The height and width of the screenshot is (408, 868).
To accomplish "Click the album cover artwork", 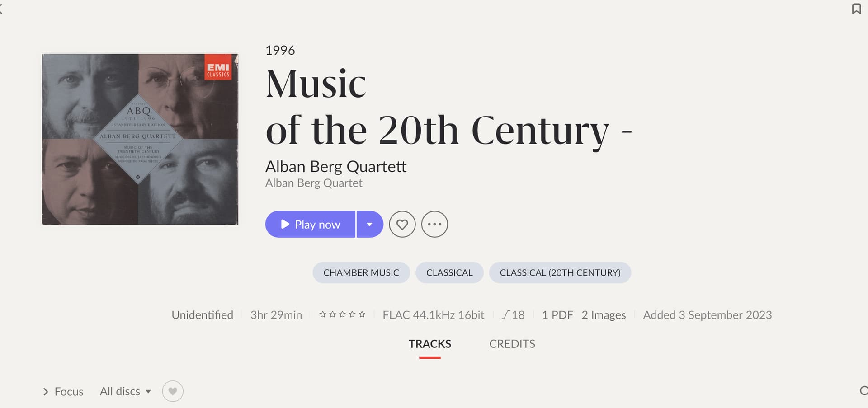I will coord(140,139).
